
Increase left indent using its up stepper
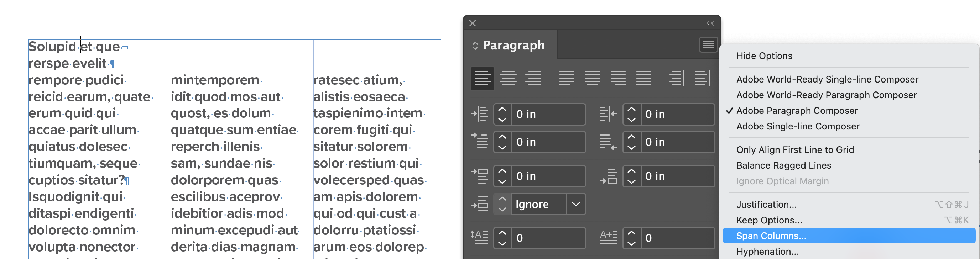[502, 110]
